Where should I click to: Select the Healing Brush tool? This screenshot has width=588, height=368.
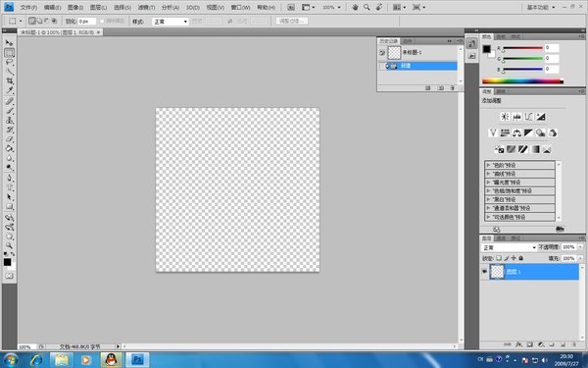10,101
